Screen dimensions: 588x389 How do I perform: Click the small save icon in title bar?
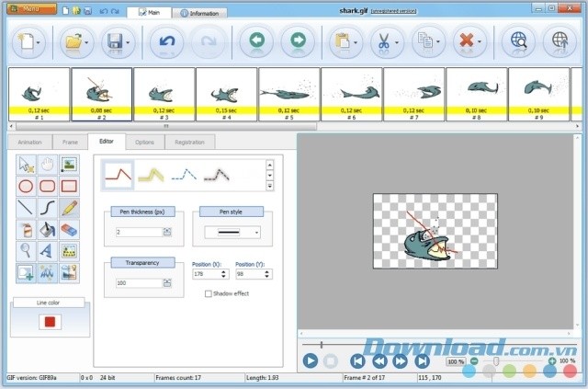tap(88, 11)
